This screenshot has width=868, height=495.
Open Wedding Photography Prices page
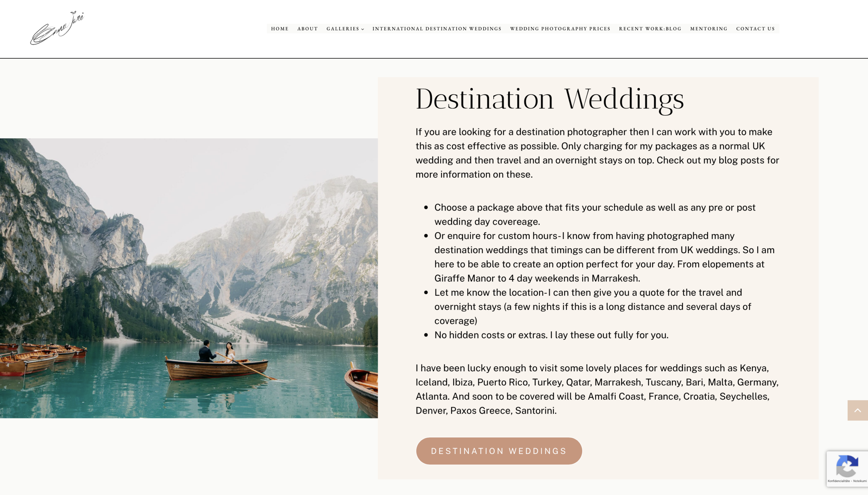[560, 29]
